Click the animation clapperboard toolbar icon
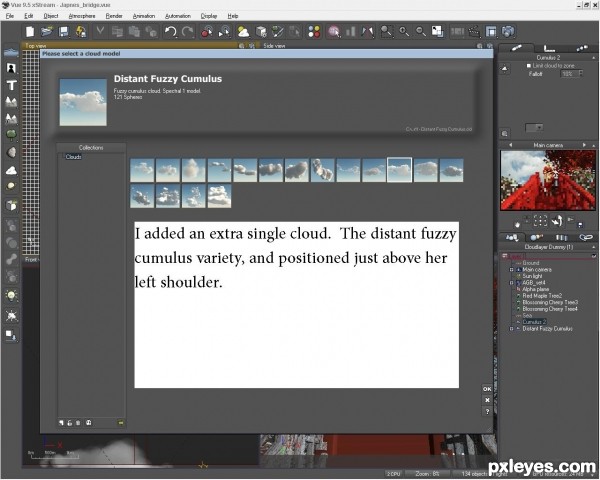This screenshot has height=480, width=600. (x=474, y=31)
